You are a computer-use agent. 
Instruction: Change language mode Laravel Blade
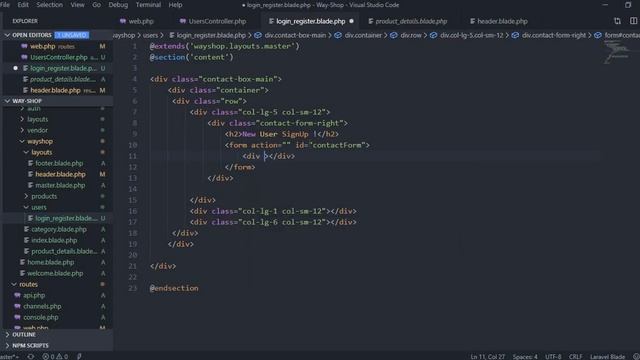tap(607, 356)
